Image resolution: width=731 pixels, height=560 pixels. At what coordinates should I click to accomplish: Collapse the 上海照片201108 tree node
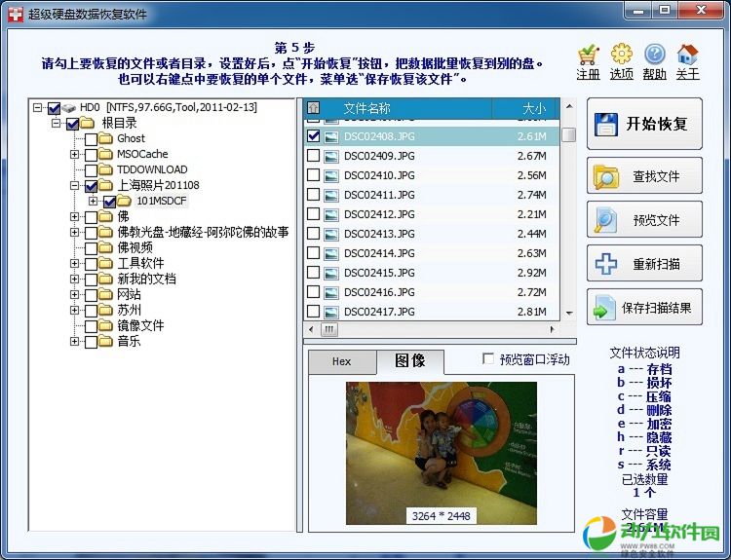point(75,186)
